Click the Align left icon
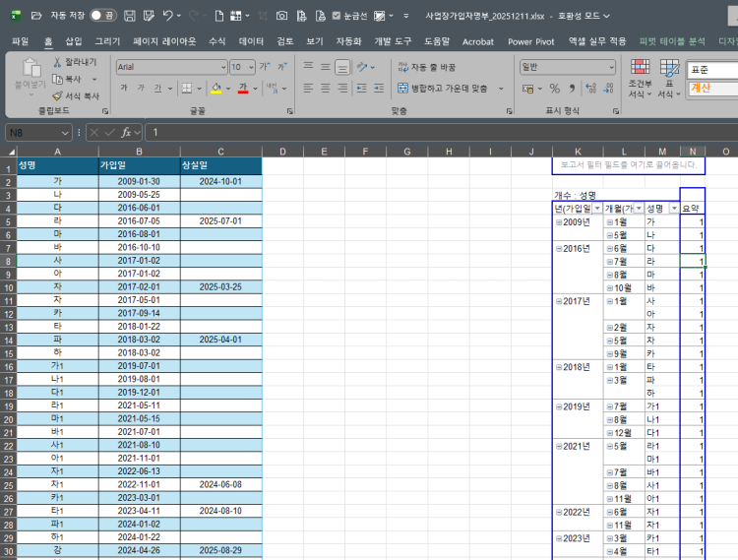 308,88
